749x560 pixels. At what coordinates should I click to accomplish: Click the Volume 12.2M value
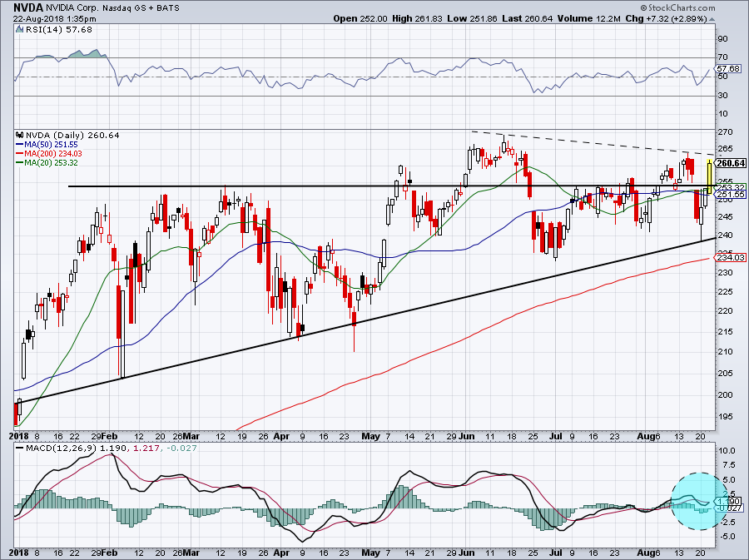588,18
